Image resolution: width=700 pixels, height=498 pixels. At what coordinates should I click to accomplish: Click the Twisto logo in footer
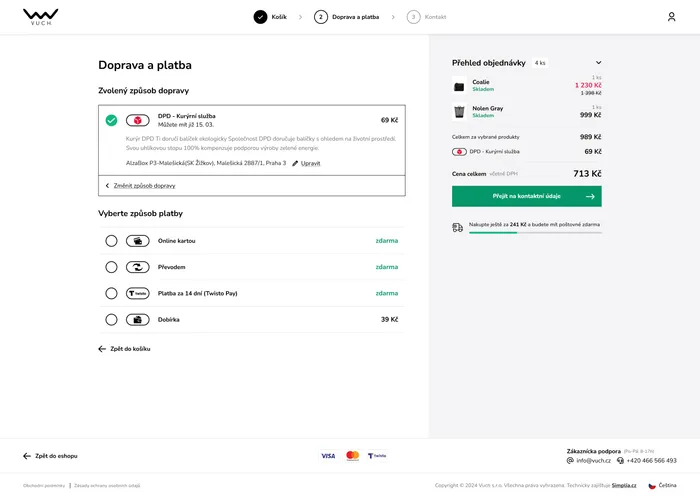[377, 456]
